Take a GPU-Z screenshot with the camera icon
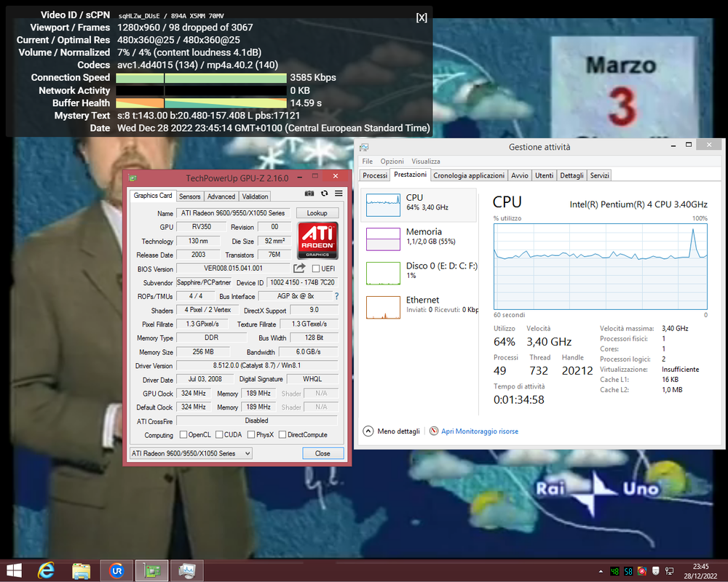Screen dimensions: 728x582 (x=309, y=194)
